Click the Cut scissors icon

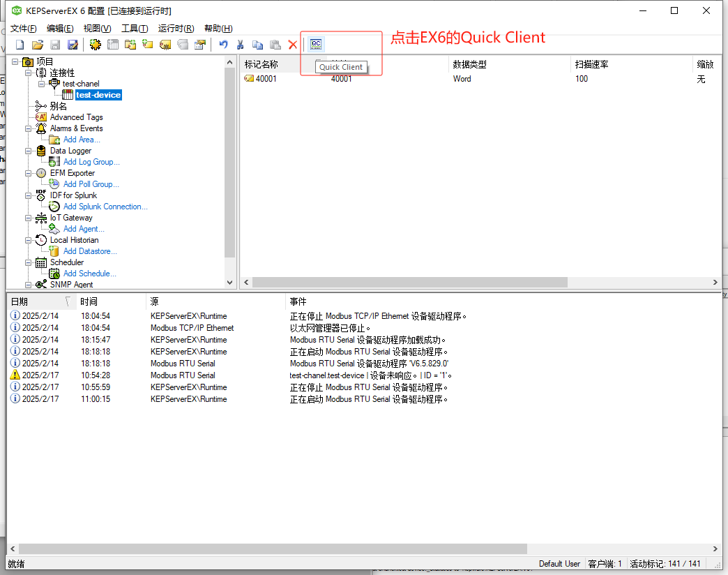pyautogui.click(x=240, y=45)
